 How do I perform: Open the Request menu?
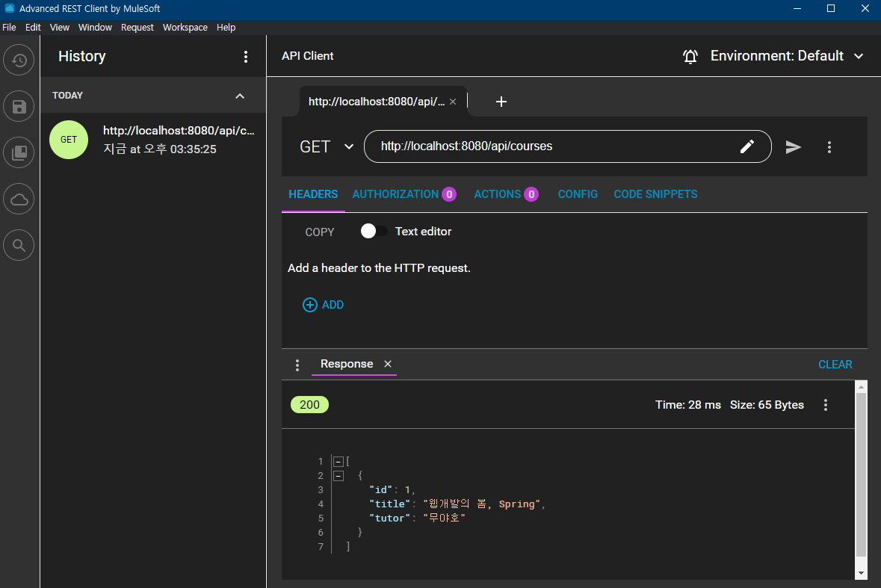pyautogui.click(x=137, y=28)
